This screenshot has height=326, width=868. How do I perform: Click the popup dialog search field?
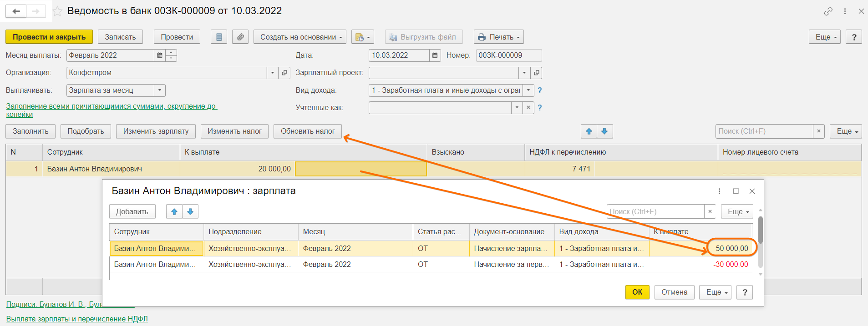(x=655, y=212)
